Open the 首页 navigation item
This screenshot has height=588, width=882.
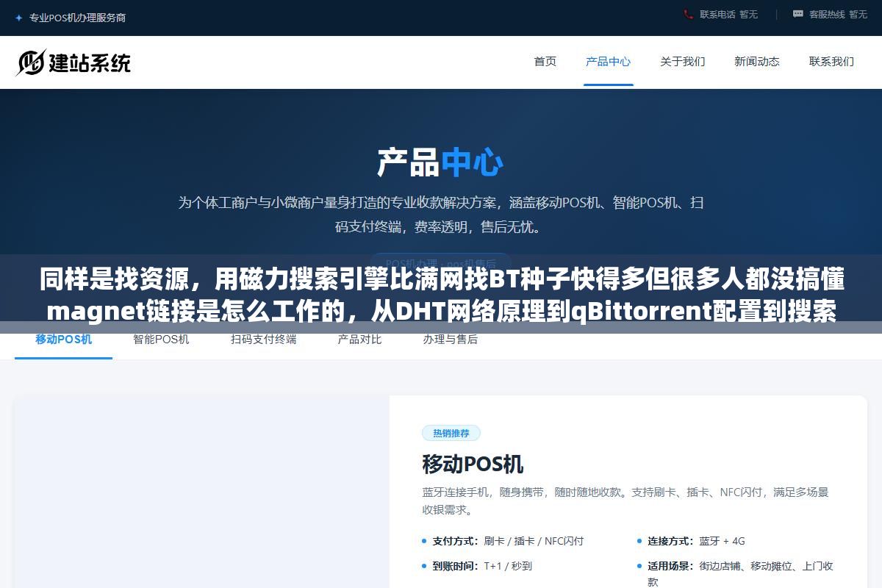[545, 62]
